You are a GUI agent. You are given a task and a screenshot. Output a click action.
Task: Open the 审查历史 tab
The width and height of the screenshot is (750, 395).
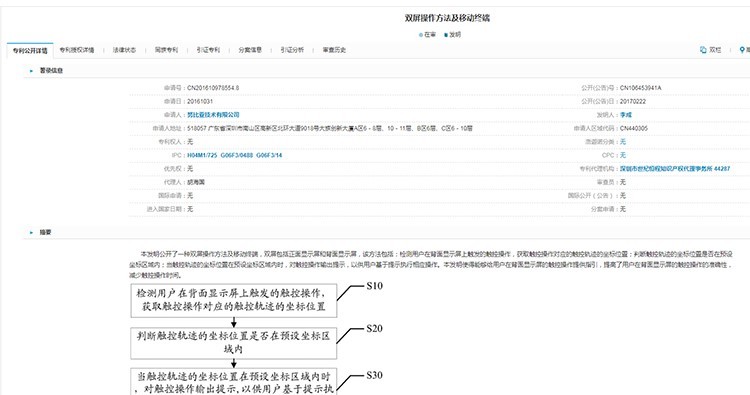(334, 50)
